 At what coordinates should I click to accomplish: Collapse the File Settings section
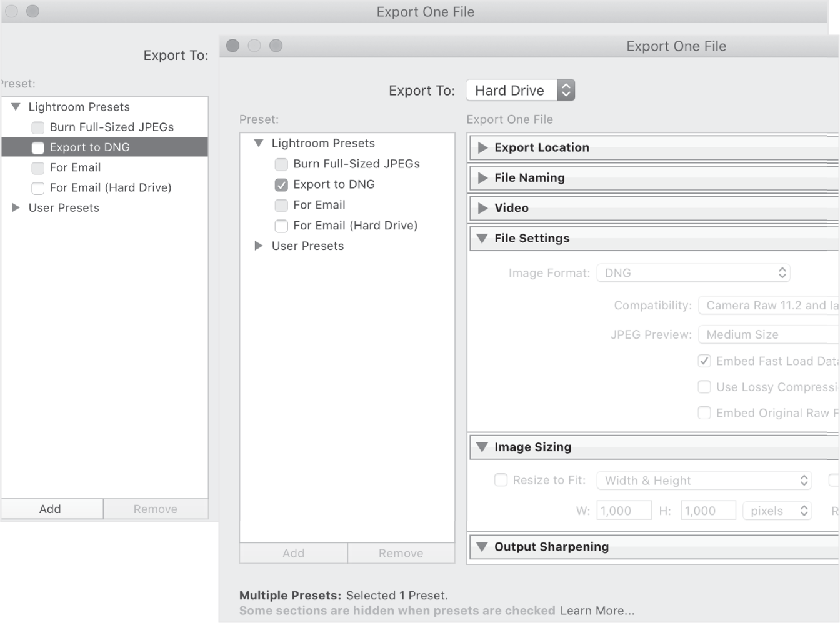(x=482, y=238)
